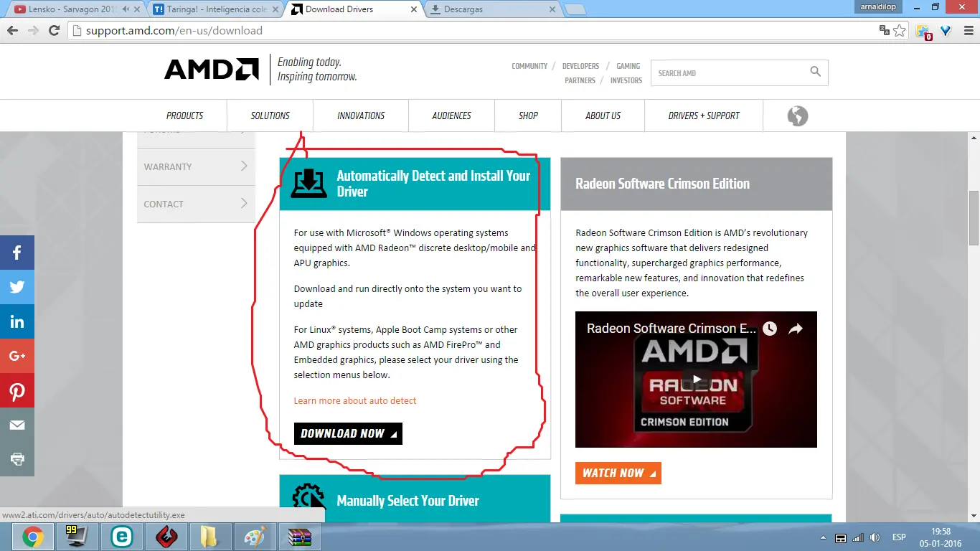
Task: Share page on Twitter
Action: click(x=17, y=287)
